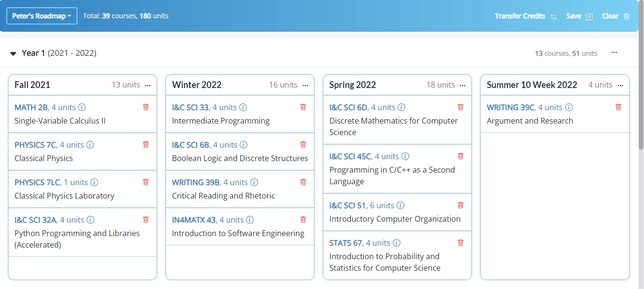The image size is (644, 289).
Task: Open Spring 2022 three-dot menu
Action: pos(463,85)
